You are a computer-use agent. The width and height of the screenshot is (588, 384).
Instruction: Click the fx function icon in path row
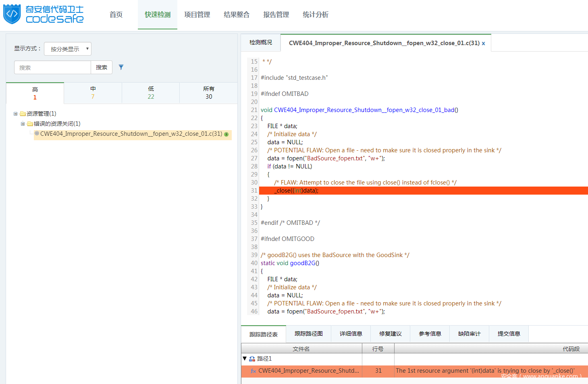tap(253, 371)
